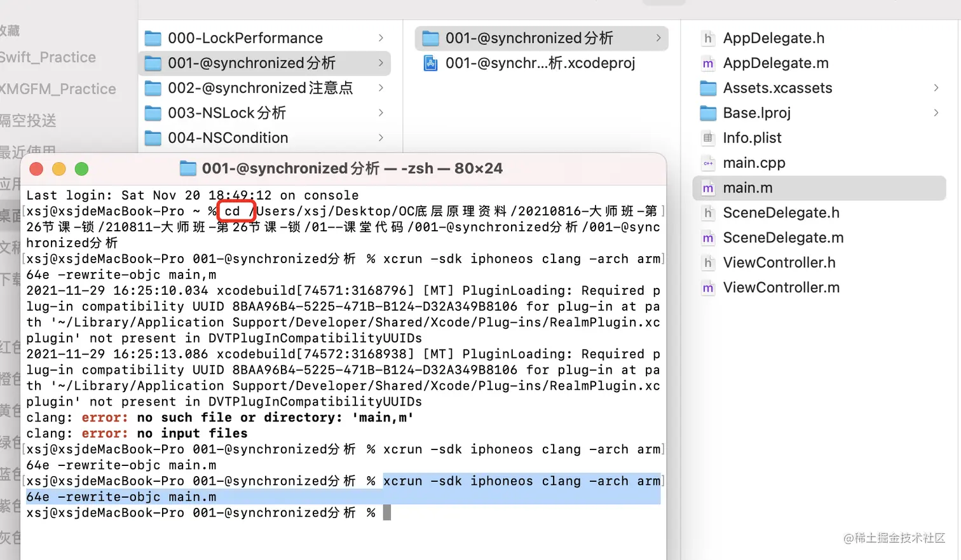Click the AppDelegate.m file icon
Image resolution: width=961 pixels, height=560 pixels.
[708, 63]
